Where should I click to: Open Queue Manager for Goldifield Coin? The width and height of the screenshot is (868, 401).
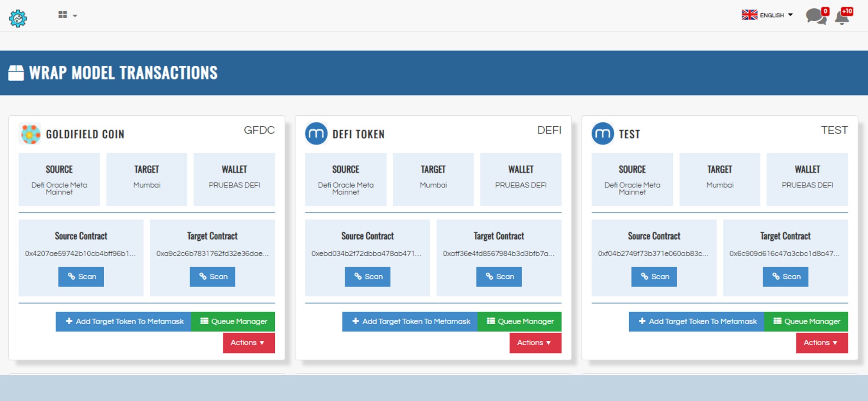(x=233, y=322)
